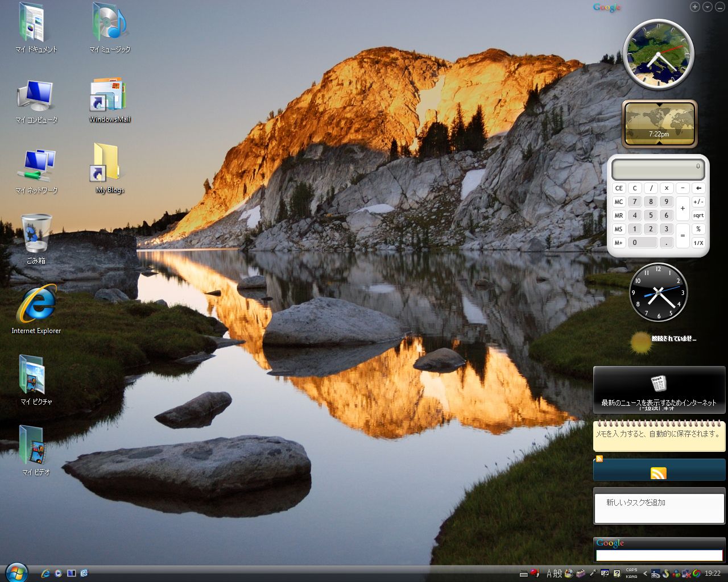The width and height of the screenshot is (728, 582).
Task: Click the calculator's MS memory store
Action: (619, 229)
